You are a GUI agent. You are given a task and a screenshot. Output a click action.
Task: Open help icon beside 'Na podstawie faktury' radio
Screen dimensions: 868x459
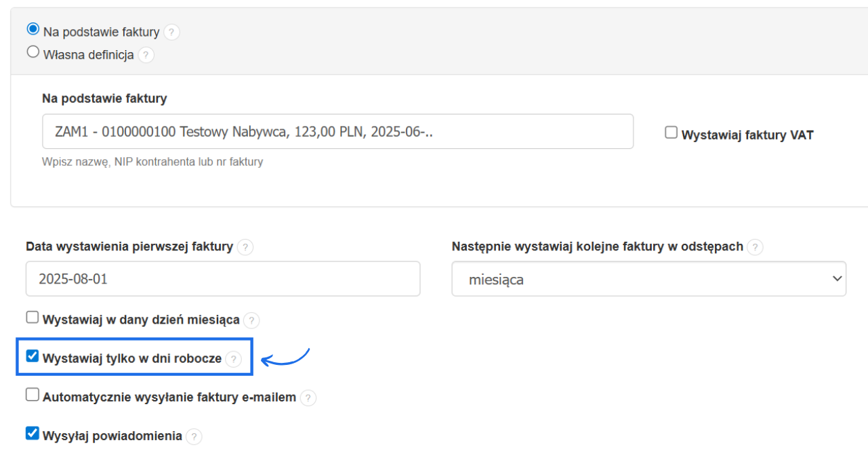tap(172, 32)
